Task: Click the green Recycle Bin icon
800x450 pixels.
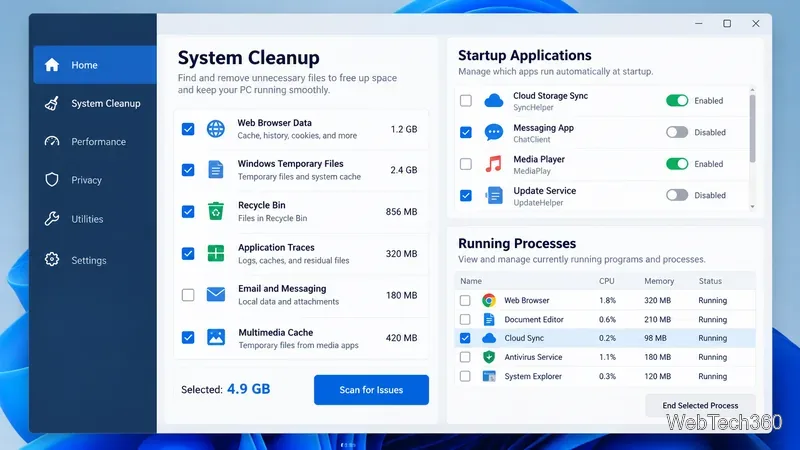Action: (x=216, y=211)
